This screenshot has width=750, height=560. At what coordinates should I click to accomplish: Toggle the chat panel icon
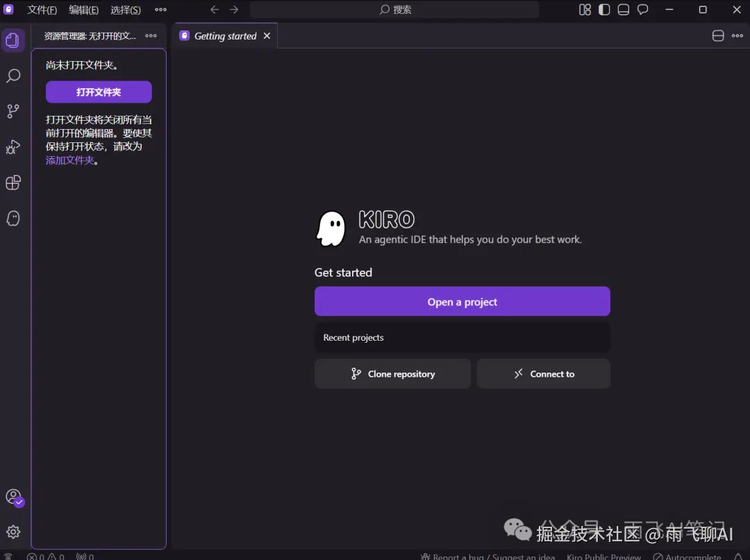click(643, 10)
